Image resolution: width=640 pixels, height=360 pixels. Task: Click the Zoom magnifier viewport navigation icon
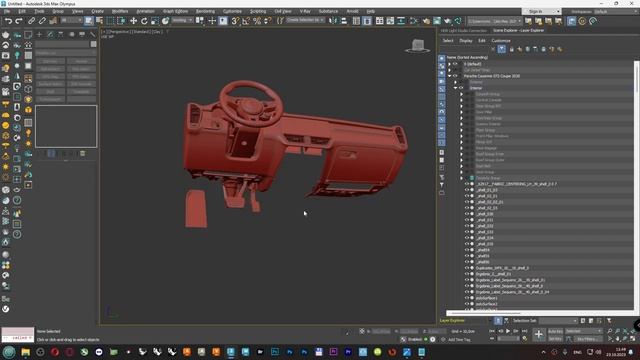click(x=609, y=331)
